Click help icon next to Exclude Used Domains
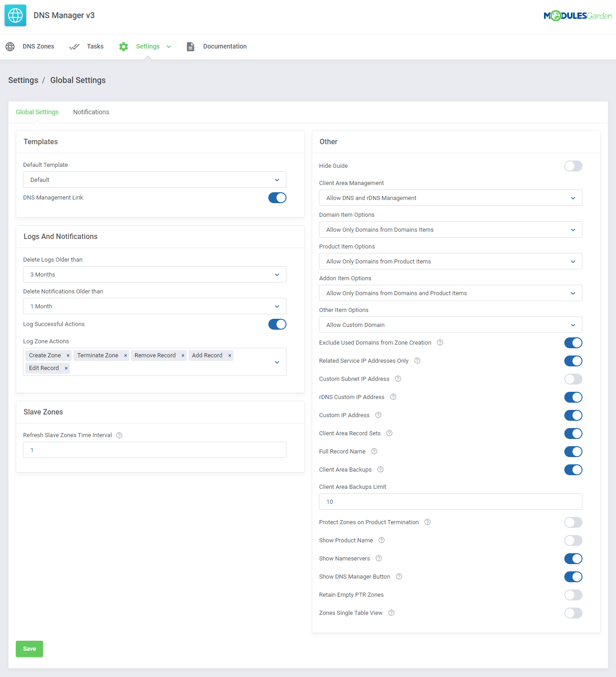The image size is (616, 677). pos(440,343)
